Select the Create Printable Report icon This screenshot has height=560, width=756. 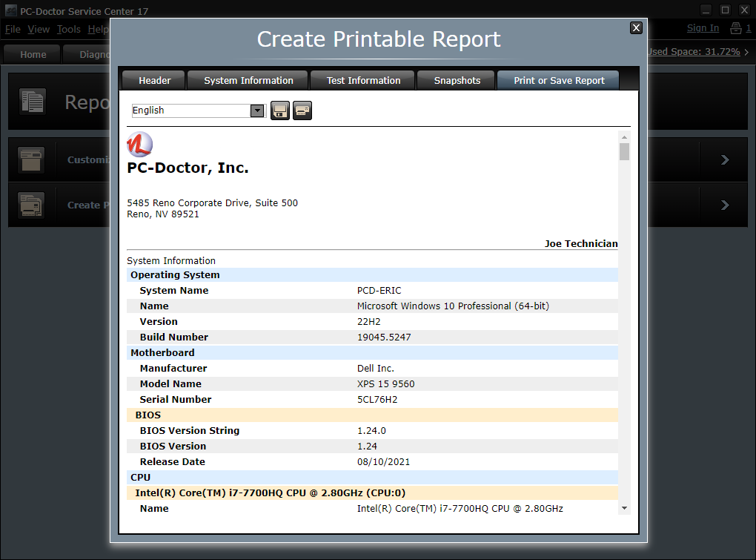pyautogui.click(x=30, y=205)
